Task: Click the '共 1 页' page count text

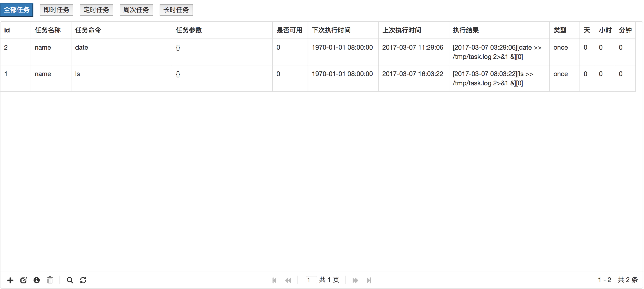Action: [x=329, y=280]
